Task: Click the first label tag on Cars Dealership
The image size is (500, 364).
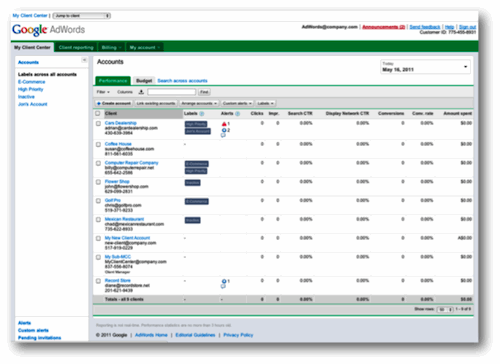Action: point(196,124)
